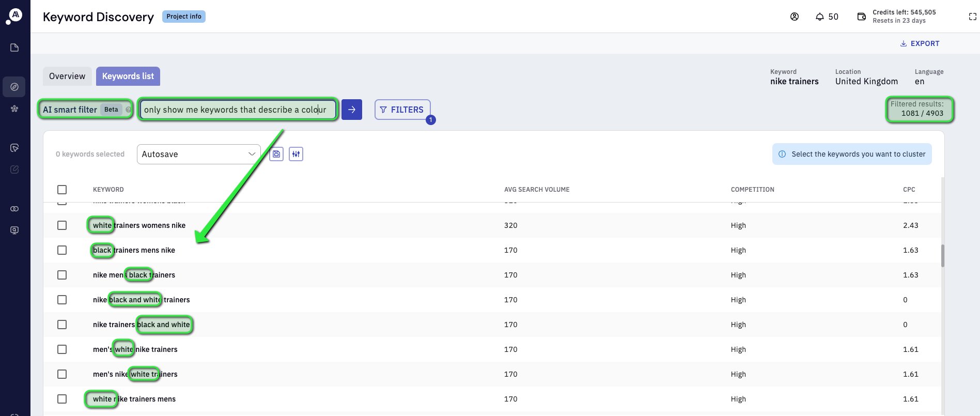Open the column settings sliders icon
The height and width of the screenshot is (416, 980).
pyautogui.click(x=296, y=154)
